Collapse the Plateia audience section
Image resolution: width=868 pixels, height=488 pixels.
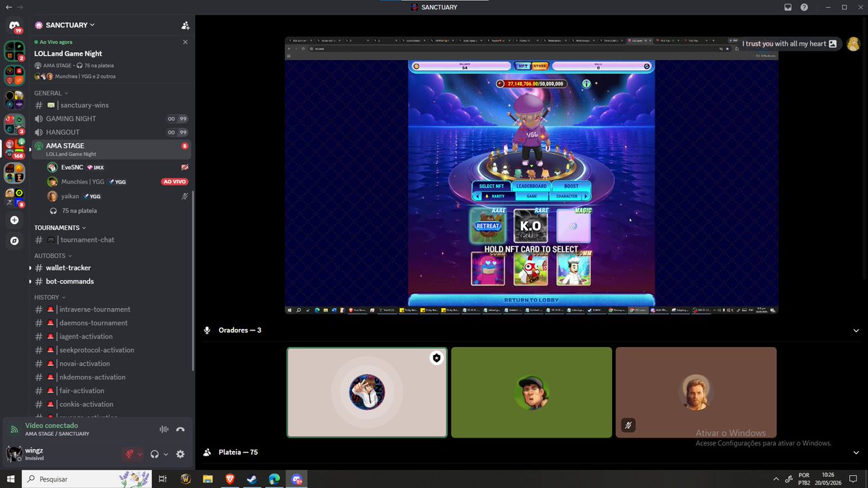(856, 453)
